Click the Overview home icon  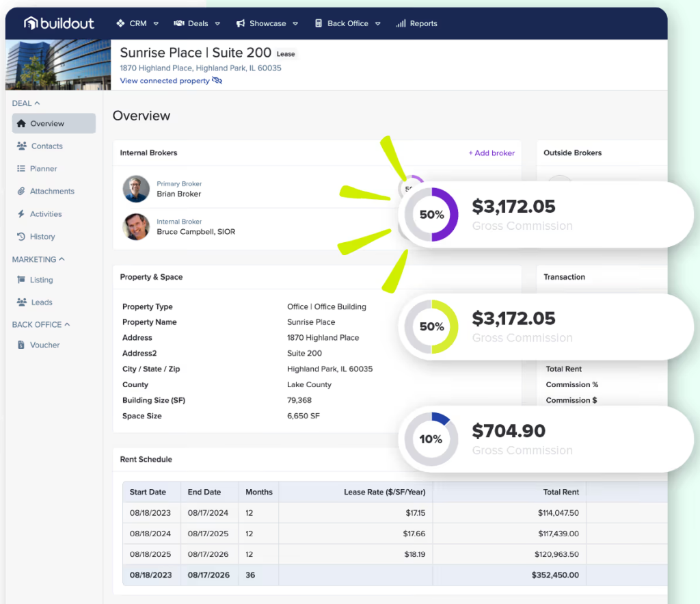[x=21, y=123]
